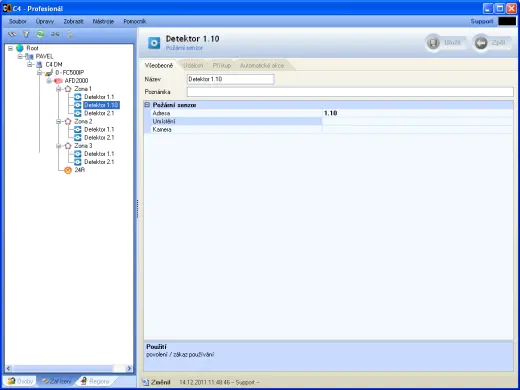
Task: Click the Zpět back arrow icon
Action: (481, 43)
